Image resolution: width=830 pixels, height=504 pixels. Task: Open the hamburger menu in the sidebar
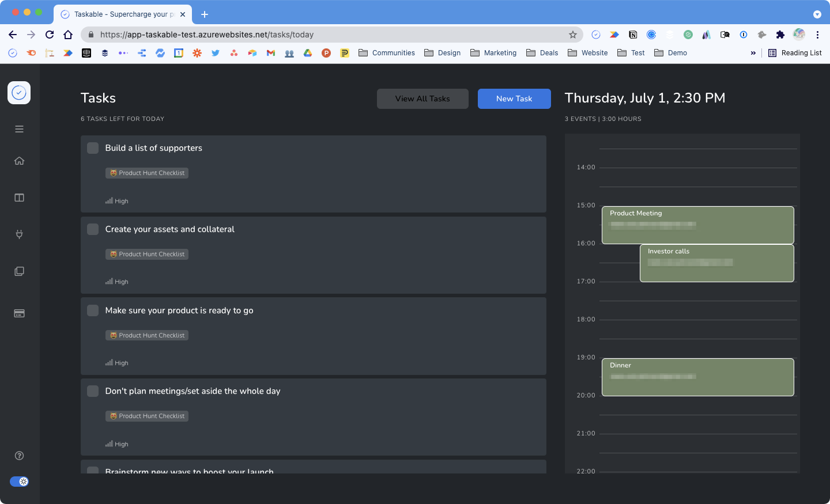[x=19, y=129]
